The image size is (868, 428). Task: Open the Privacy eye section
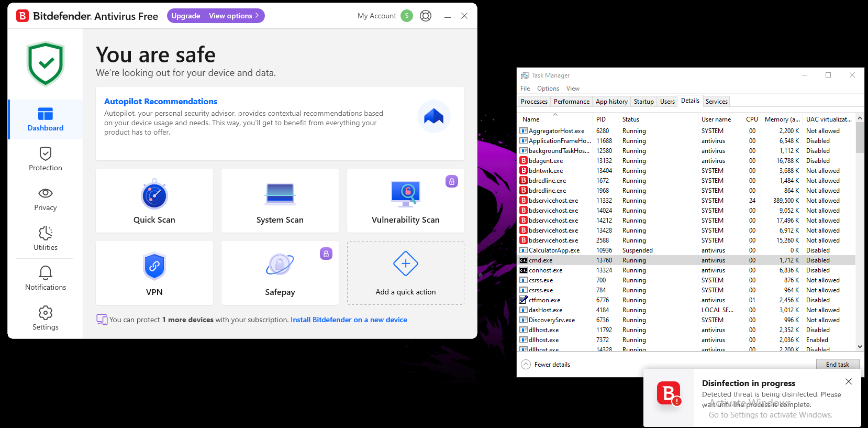[x=46, y=199]
